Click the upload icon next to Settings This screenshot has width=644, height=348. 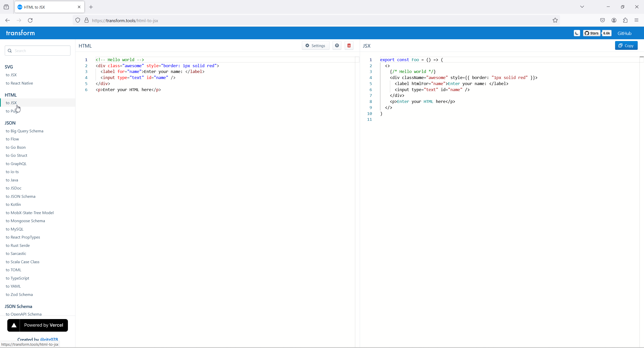point(337,46)
